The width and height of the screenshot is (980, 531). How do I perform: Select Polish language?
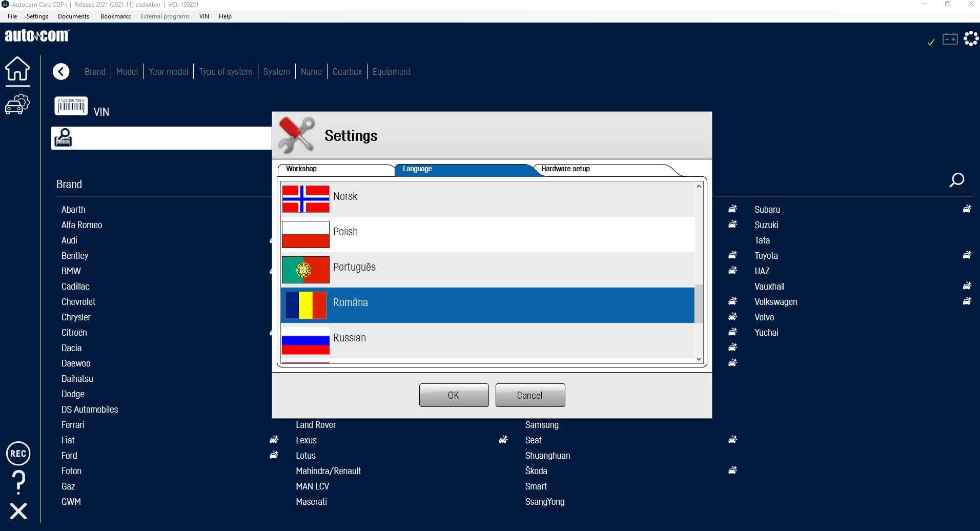click(487, 234)
